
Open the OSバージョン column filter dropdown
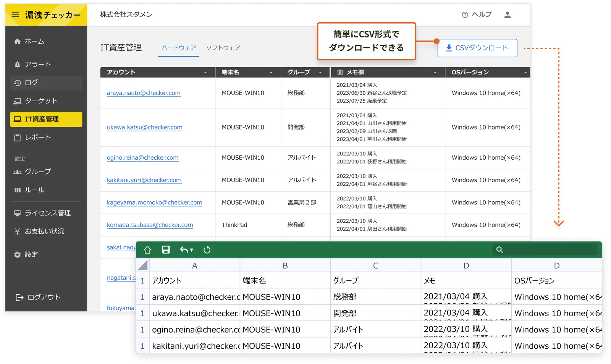tap(525, 73)
